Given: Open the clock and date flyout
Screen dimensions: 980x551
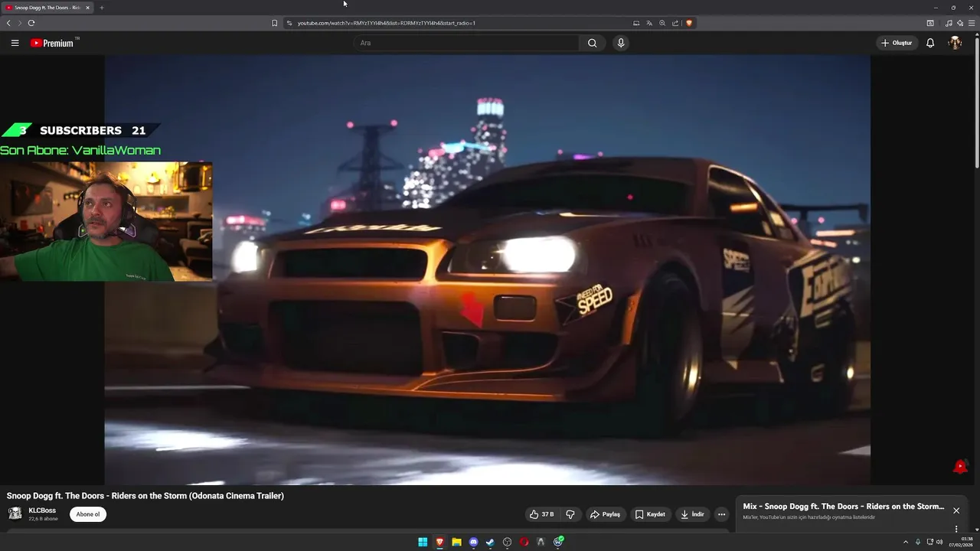Looking at the screenshot, I should 961,542.
